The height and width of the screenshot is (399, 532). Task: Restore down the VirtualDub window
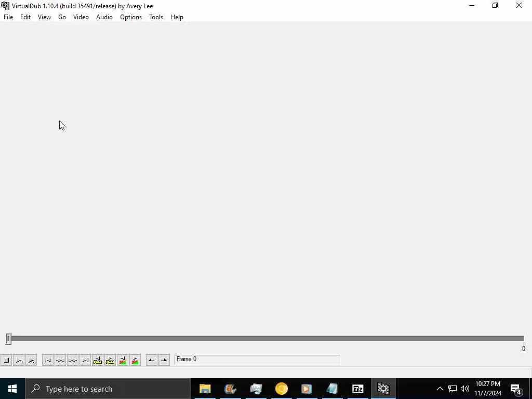(x=495, y=6)
